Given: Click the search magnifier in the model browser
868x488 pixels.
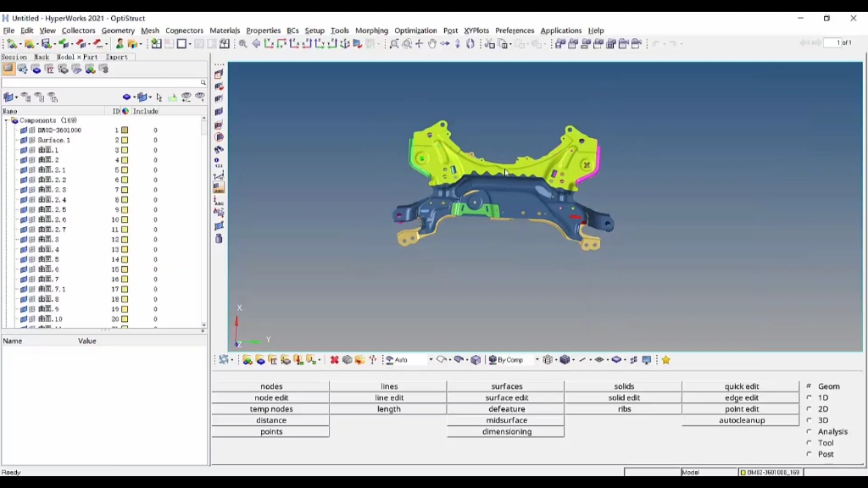Looking at the screenshot, I should coord(203,83).
